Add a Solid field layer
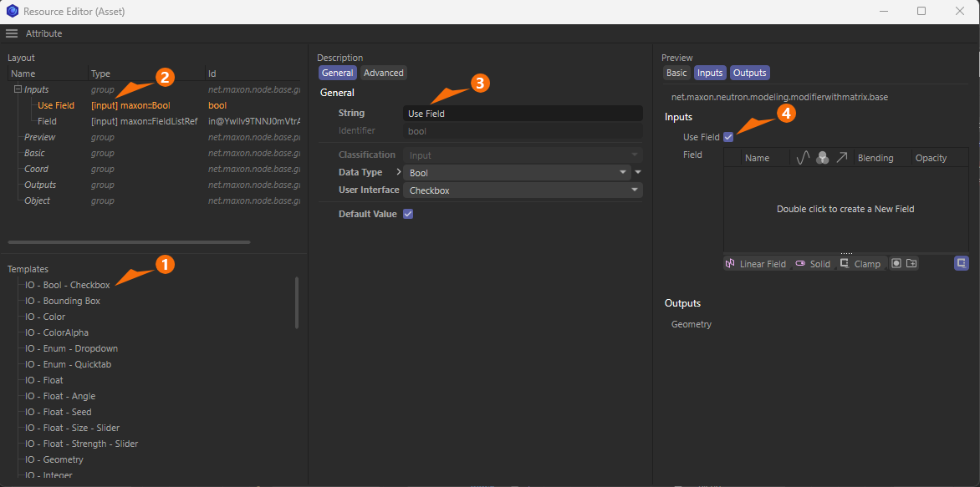The width and height of the screenshot is (980, 487). click(813, 263)
